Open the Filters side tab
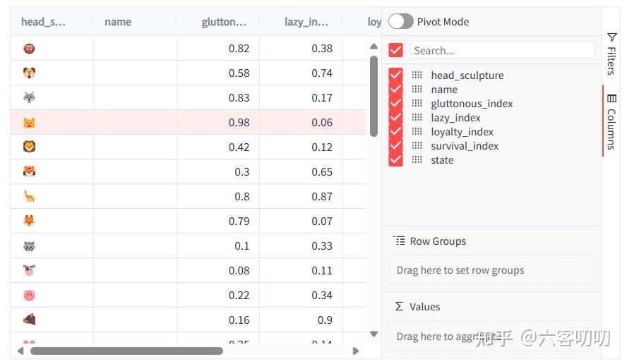Image resolution: width=627 pixels, height=364 pixels. [611, 54]
